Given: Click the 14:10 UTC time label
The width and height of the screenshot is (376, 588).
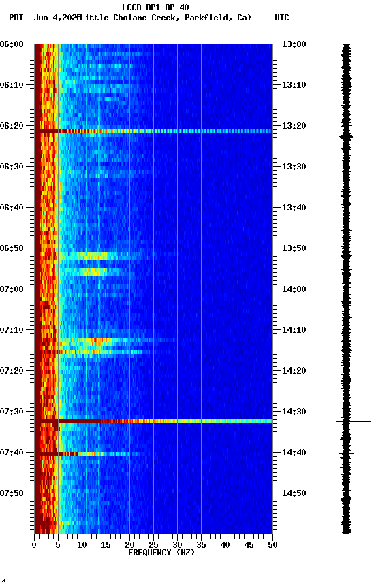Looking at the screenshot, I should pyautogui.click(x=294, y=330).
